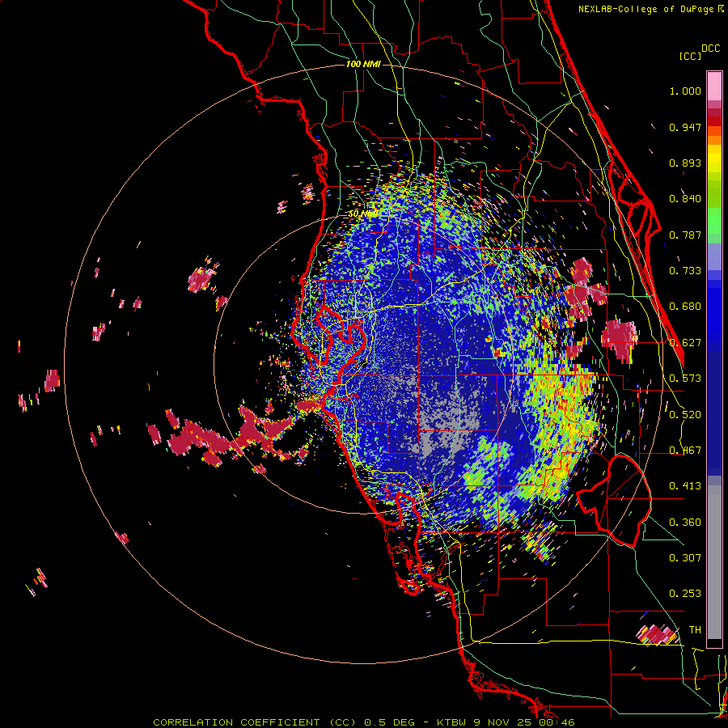Select the 0.360 scale value
The width and height of the screenshot is (728, 728).
coord(685,523)
